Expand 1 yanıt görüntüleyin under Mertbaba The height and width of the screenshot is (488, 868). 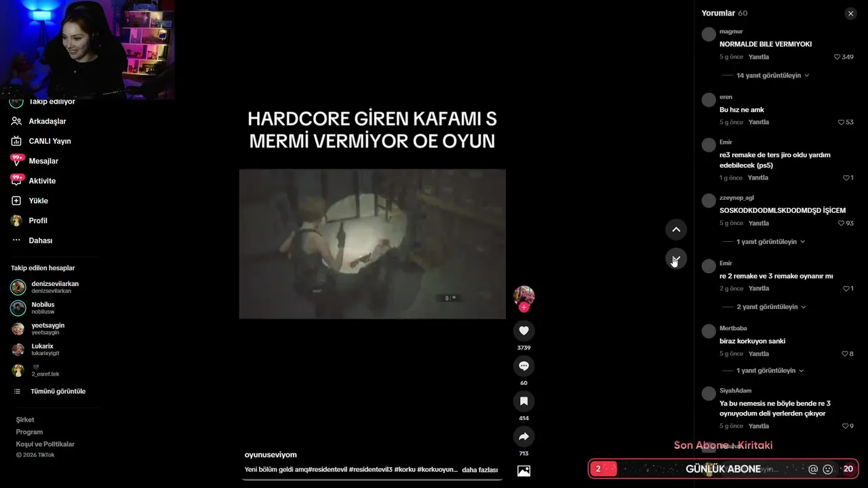click(770, 371)
